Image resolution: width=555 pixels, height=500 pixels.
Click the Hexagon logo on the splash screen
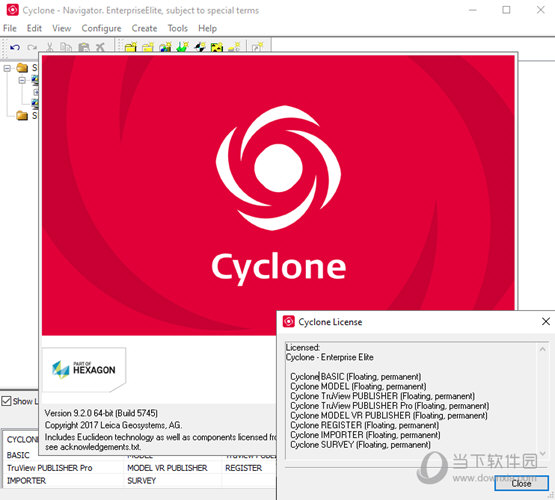(x=84, y=369)
